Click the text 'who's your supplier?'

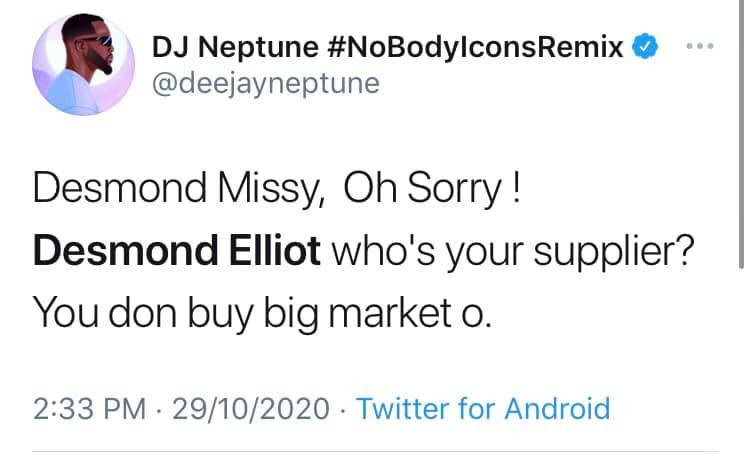513,252
